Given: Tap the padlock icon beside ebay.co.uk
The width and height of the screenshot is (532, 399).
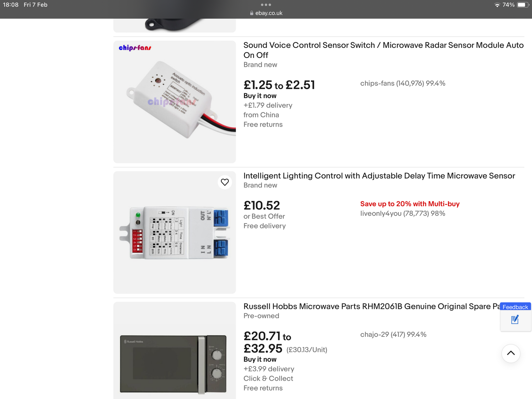Looking at the screenshot, I should click(x=252, y=13).
